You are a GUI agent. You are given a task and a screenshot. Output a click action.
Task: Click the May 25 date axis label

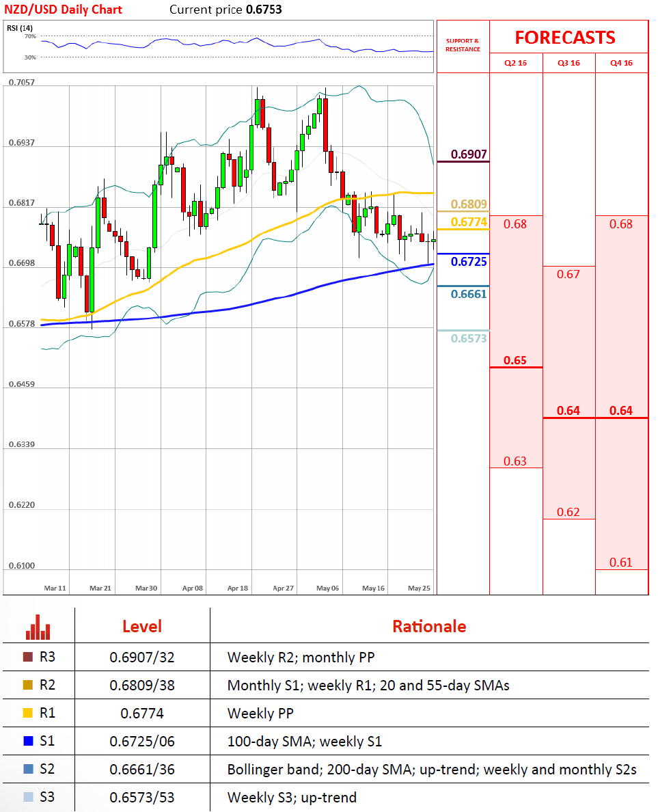419,588
